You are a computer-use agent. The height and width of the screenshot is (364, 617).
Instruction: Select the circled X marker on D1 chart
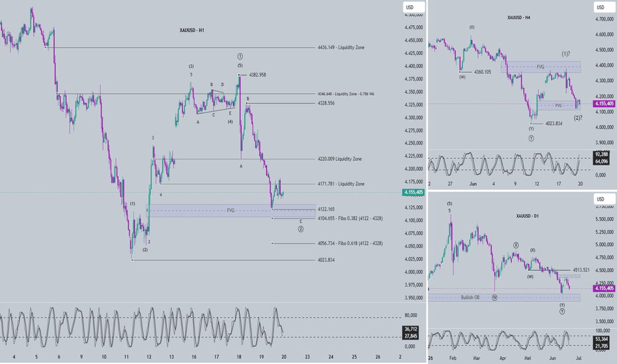516,245
